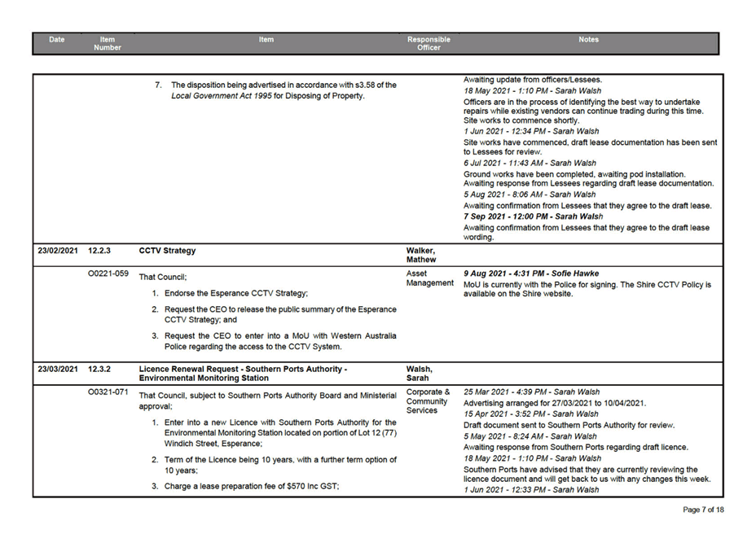Screen dimensions: 756x534
Task: Select the Walker, Mathew officer name
Action: click(420, 255)
